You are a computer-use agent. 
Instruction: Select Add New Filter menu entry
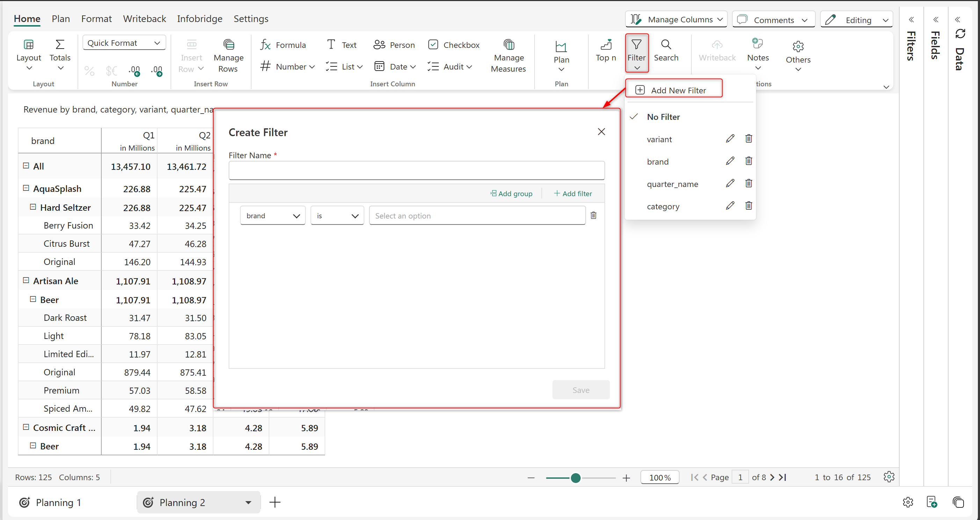(x=673, y=90)
